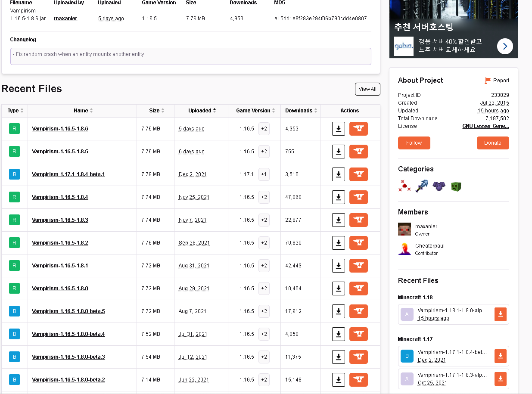Screen dimensions: 532x394
Task: Download file Vampirism-1.16.5-1.8.5 via arrow icon
Action: (339, 152)
